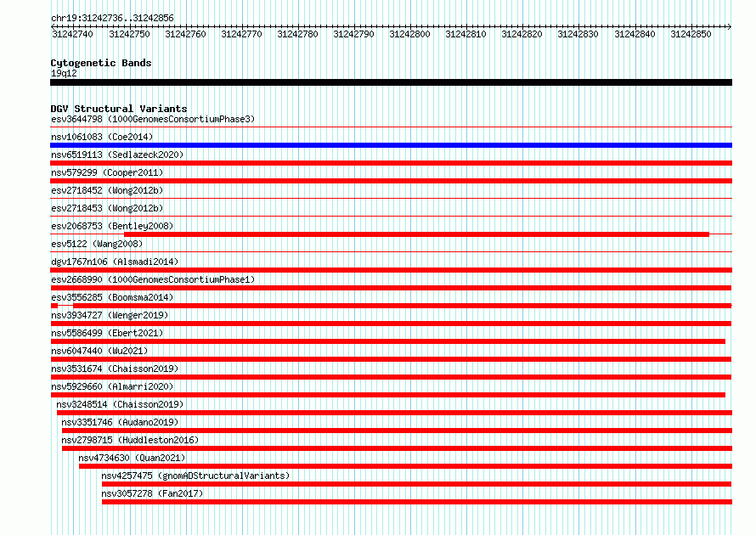Image resolution: width=756 pixels, height=535 pixels.
Task: Open esv2718453 (Wong2012b) variant entry
Action: [107, 208]
